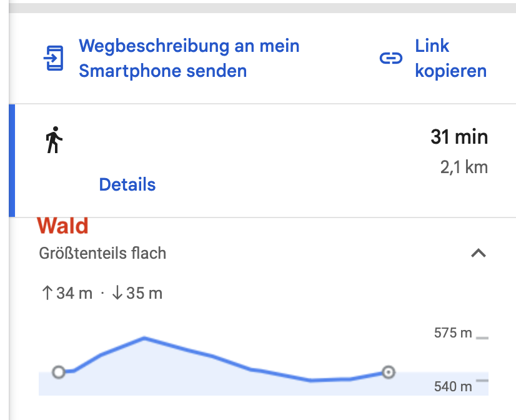Viewport: 516px width, 420px height.
Task: Click the 2,1 km route distance
Action: click(x=464, y=167)
